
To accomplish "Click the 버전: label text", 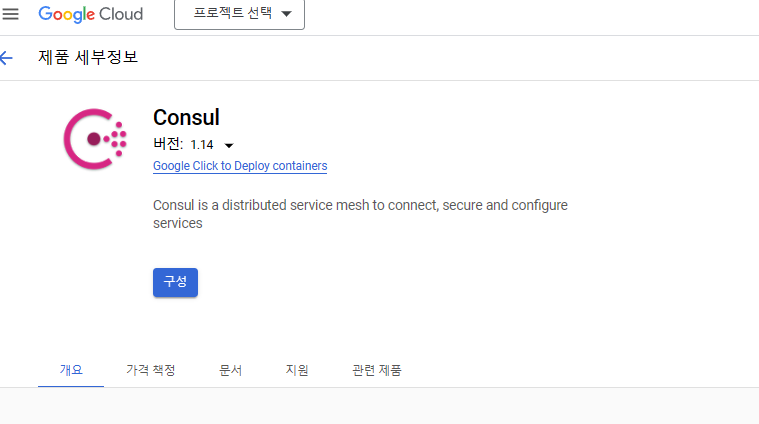I will pos(168,144).
